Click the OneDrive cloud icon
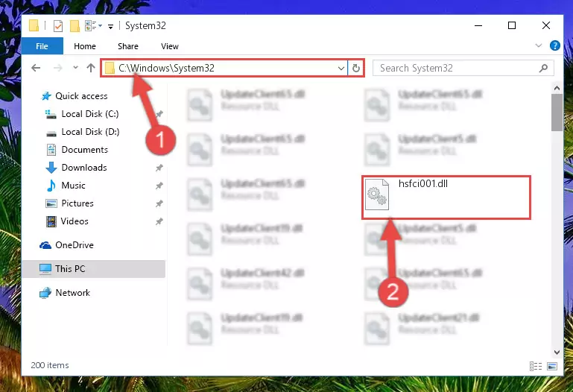573x392 pixels. 45,245
